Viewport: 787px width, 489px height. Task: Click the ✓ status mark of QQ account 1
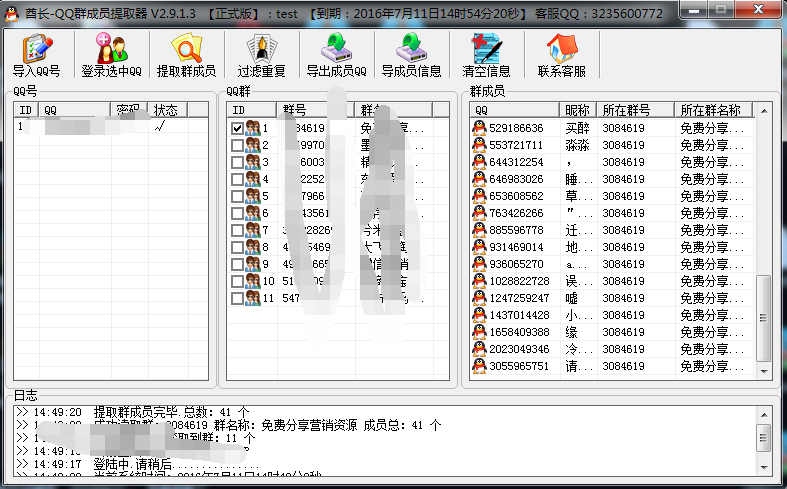(x=161, y=127)
